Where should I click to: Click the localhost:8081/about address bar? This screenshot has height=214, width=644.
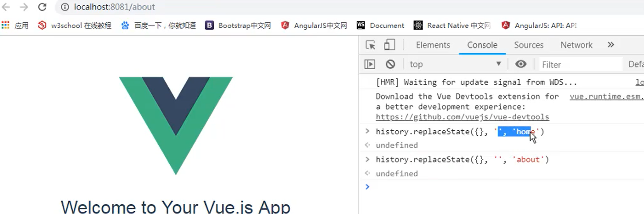(x=114, y=7)
